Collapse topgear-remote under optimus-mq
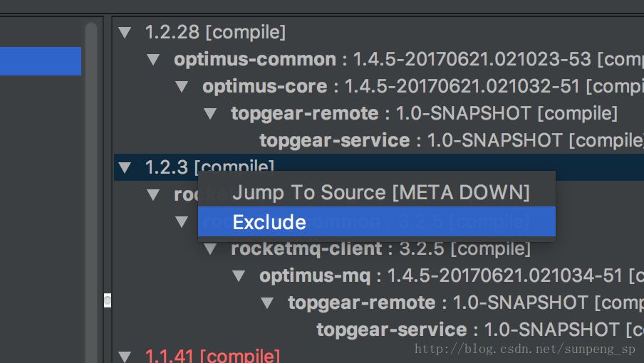 coord(267,302)
